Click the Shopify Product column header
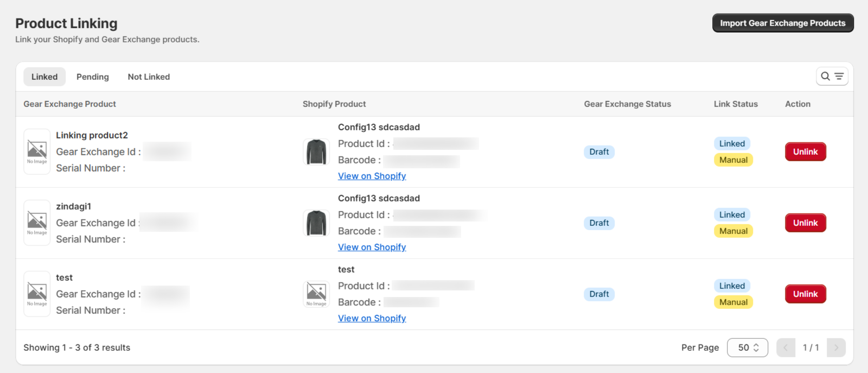The width and height of the screenshot is (868, 373). pos(334,104)
